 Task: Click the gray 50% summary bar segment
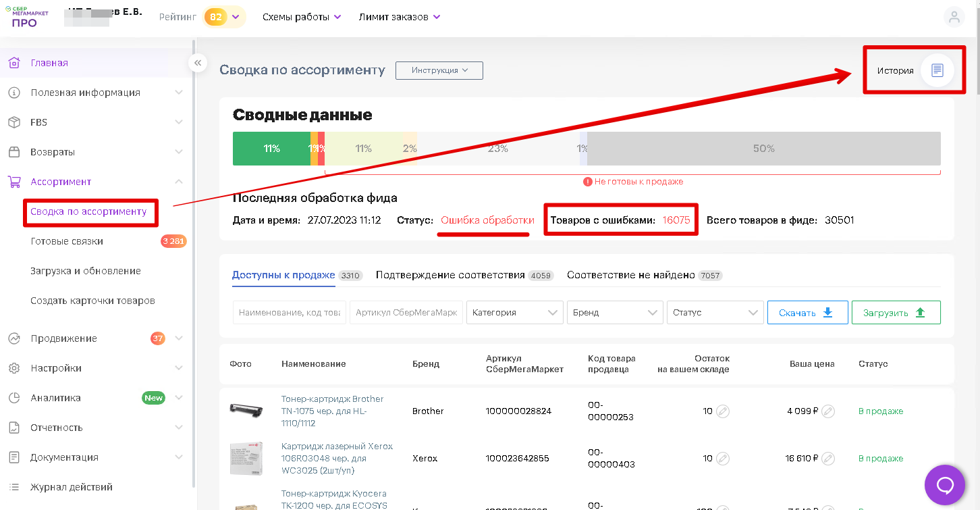click(764, 149)
